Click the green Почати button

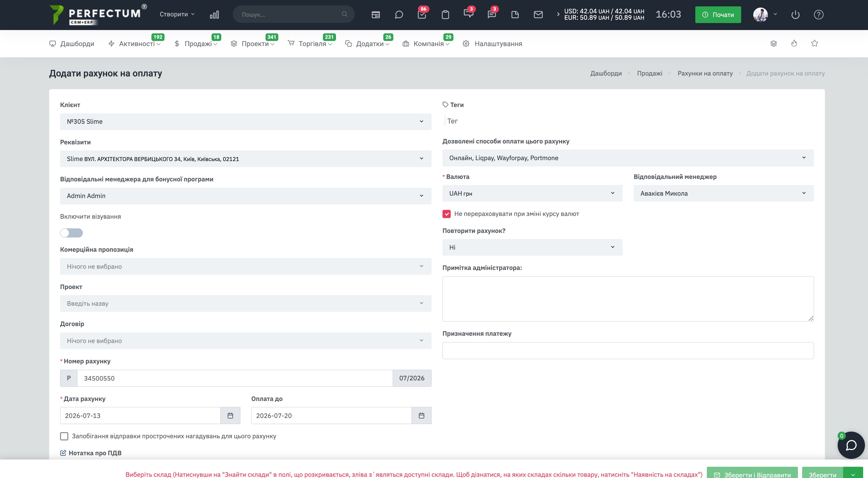718,15
